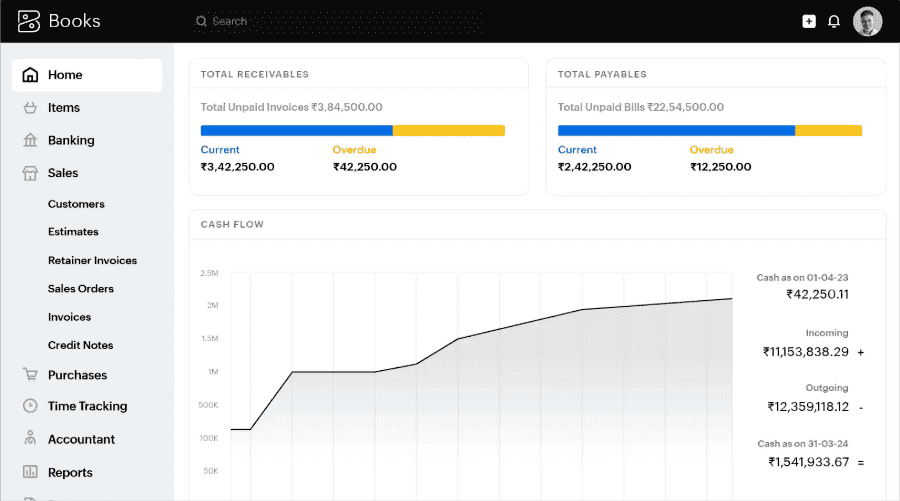Click the Accountant person icon

pyautogui.click(x=30, y=439)
